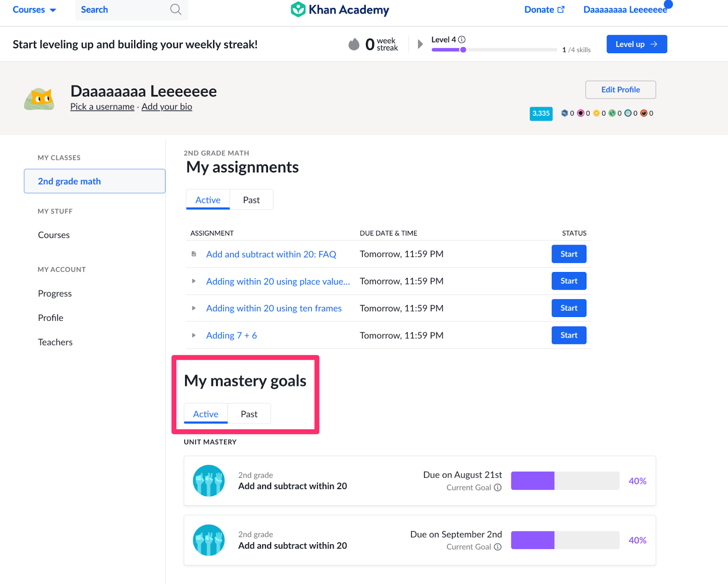Click Current Goal info icon for September 2nd
Screen dimensions: 728x584
click(498, 547)
